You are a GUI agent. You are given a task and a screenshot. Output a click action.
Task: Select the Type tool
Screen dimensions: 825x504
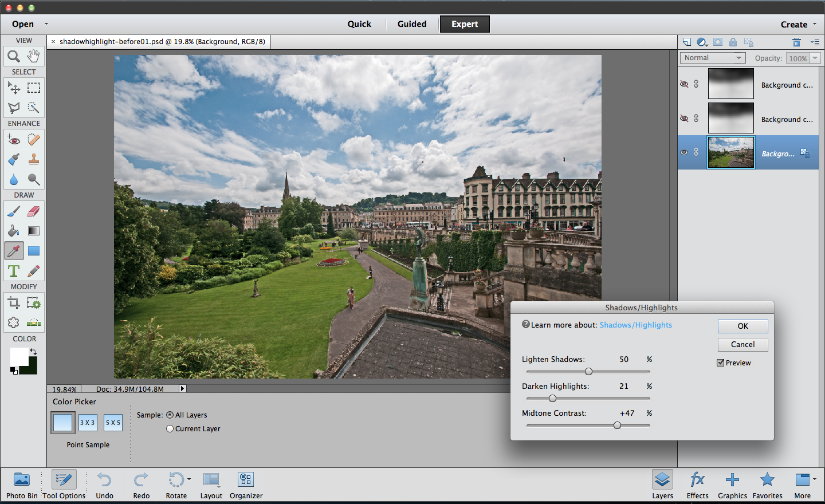tap(14, 270)
